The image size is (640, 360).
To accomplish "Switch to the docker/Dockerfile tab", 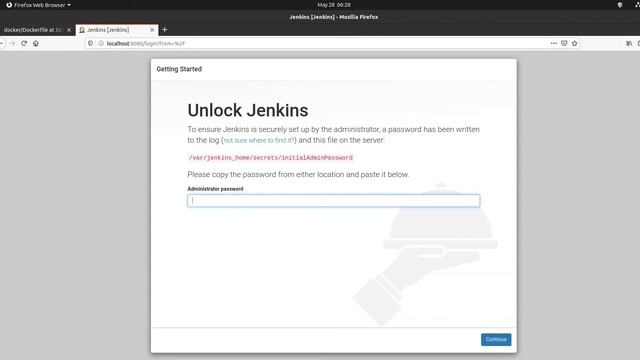I will tap(33, 30).
